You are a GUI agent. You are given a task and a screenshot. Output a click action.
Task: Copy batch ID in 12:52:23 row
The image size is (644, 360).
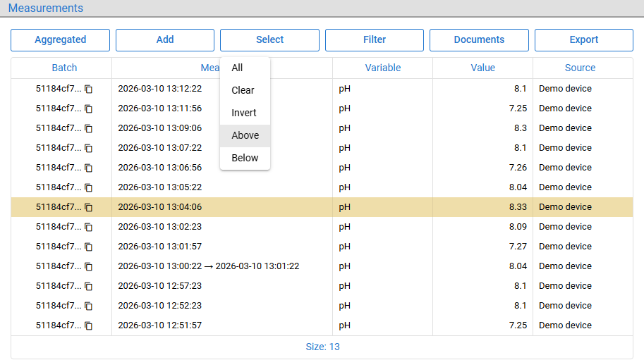88,306
